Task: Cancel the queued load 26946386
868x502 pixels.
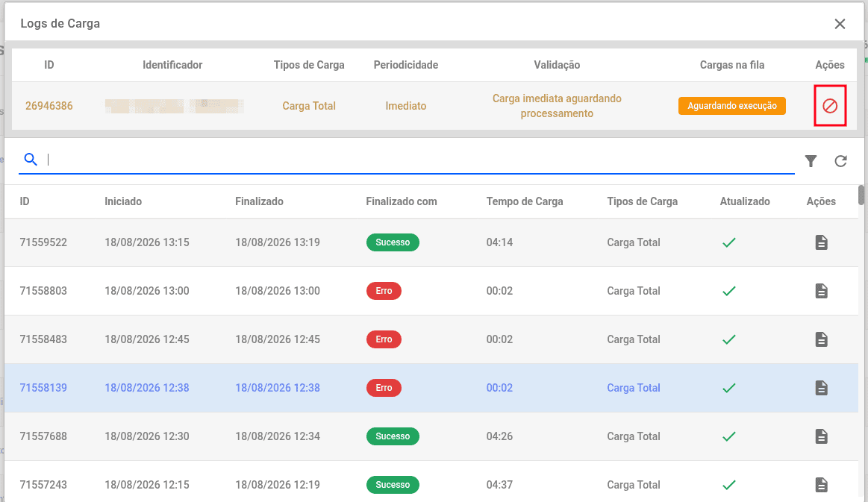Action: point(830,106)
